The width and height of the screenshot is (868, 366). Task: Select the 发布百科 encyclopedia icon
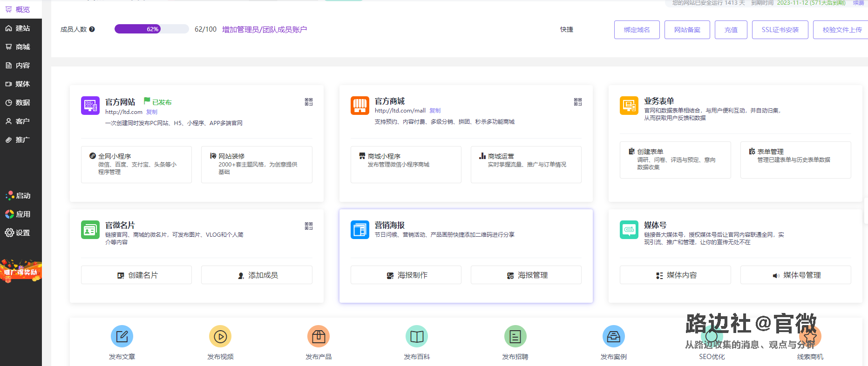tap(417, 336)
